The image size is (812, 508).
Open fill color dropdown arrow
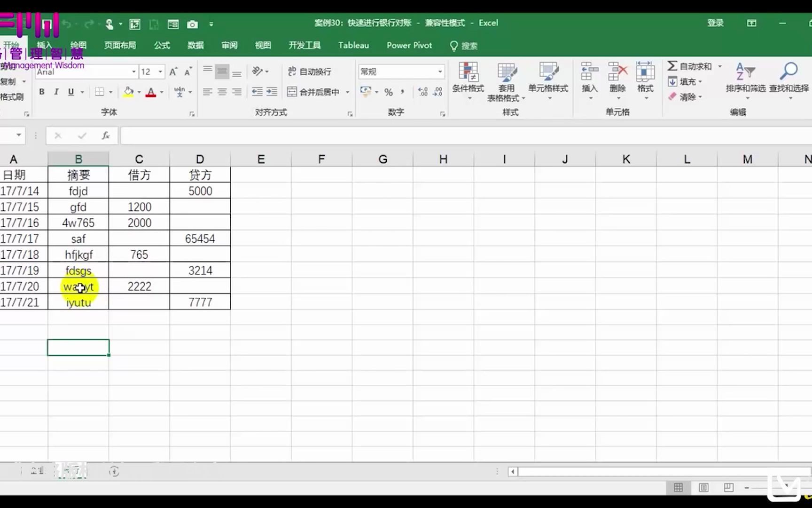[139, 92]
